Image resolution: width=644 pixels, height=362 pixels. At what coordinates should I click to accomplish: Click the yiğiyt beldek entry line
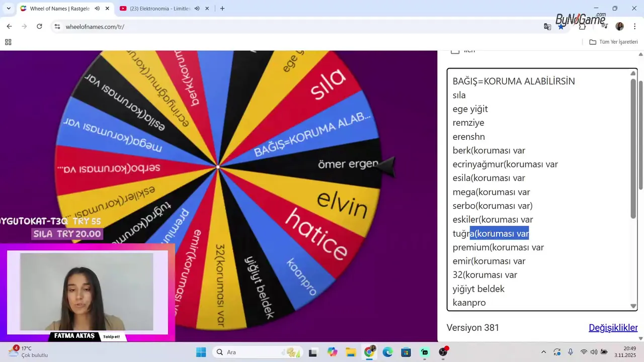(478, 289)
